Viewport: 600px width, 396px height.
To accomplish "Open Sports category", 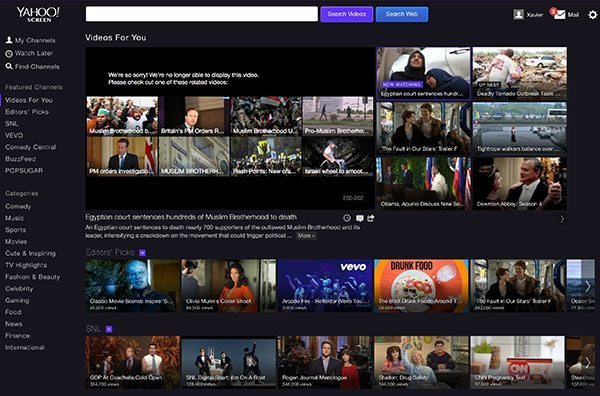I will tap(15, 230).
